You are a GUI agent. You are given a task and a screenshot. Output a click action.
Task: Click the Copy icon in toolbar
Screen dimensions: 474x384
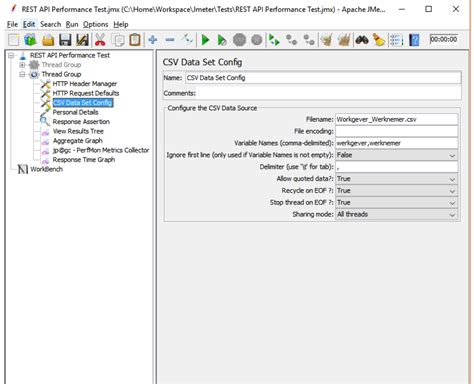[118, 40]
